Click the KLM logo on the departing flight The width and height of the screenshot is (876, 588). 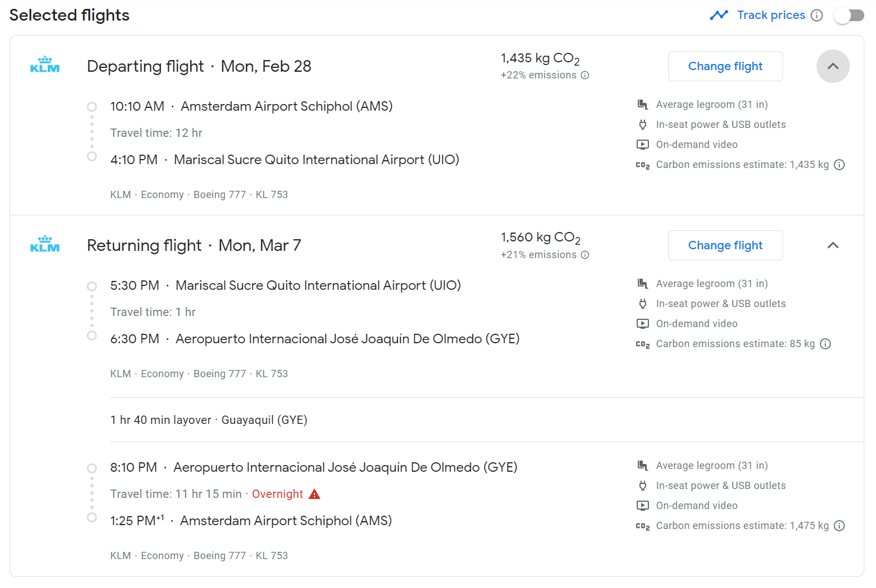45,65
